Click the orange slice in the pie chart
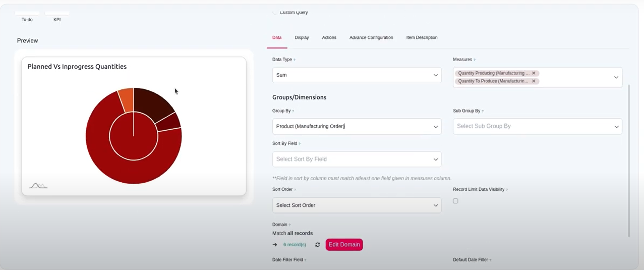 click(x=127, y=98)
